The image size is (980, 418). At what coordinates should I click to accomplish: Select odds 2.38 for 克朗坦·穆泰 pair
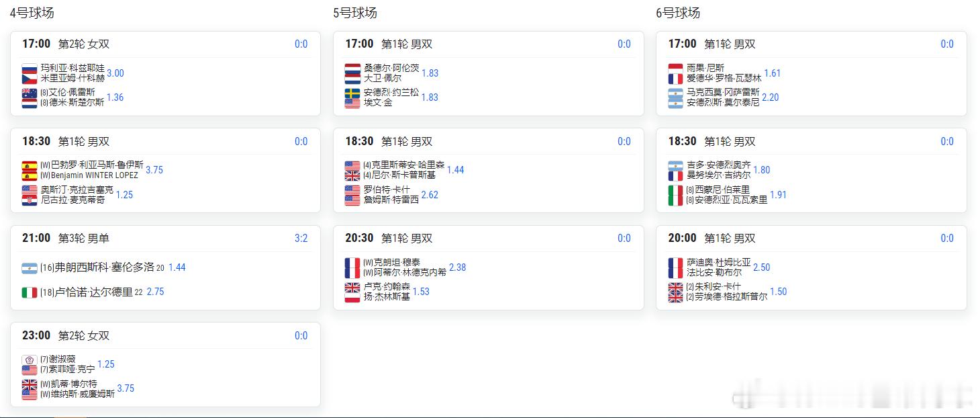click(x=457, y=267)
